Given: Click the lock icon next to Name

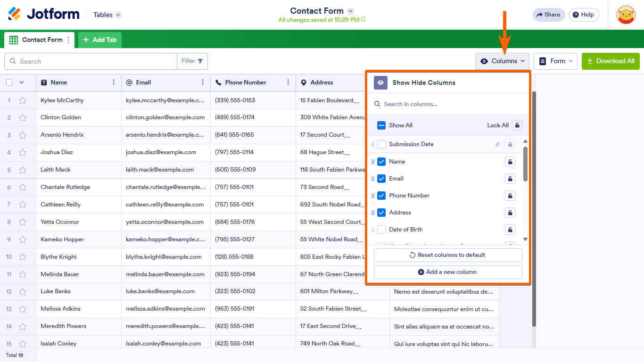Looking at the screenshot, I should [510, 162].
